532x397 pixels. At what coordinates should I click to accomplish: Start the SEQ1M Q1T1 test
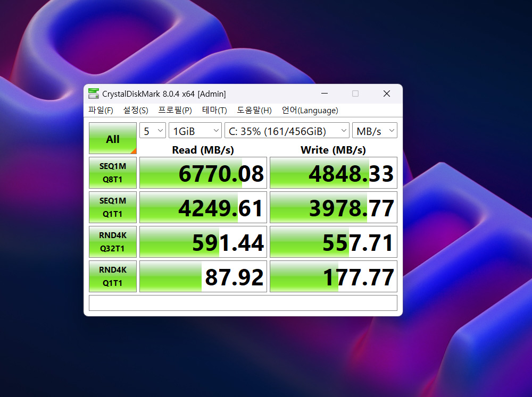tap(113, 207)
